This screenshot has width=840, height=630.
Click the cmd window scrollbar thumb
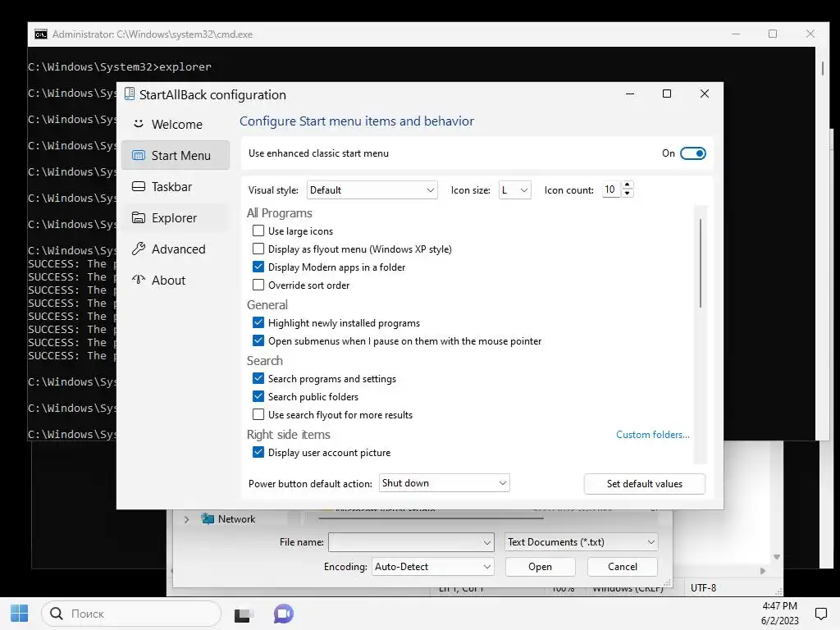click(823, 68)
